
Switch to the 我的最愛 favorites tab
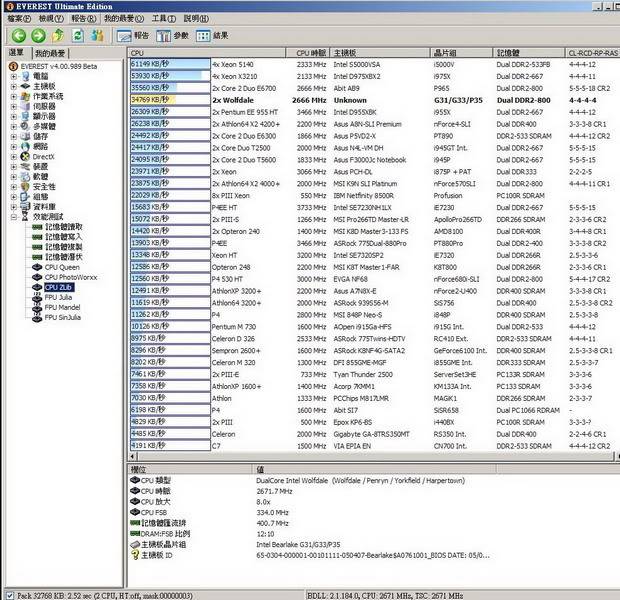click(50, 53)
